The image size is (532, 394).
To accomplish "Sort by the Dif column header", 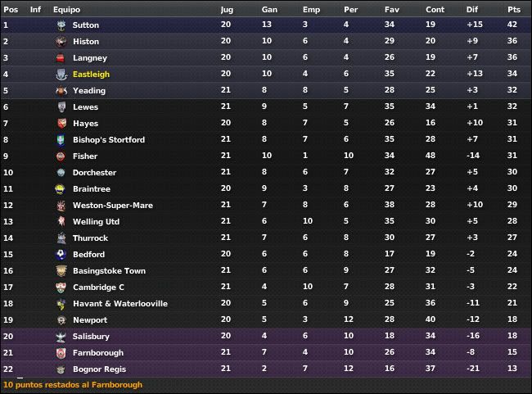I will tap(472, 10).
